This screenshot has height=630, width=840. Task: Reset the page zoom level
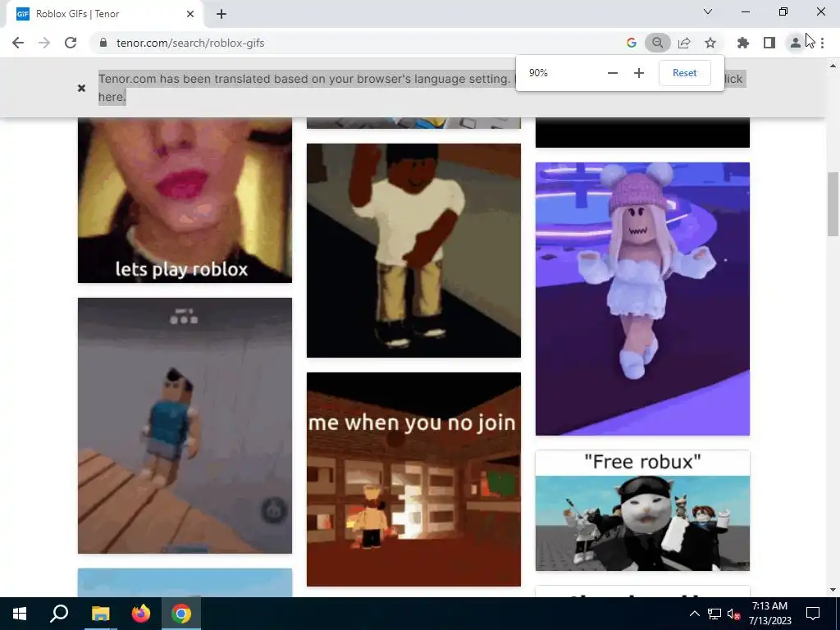(x=685, y=73)
